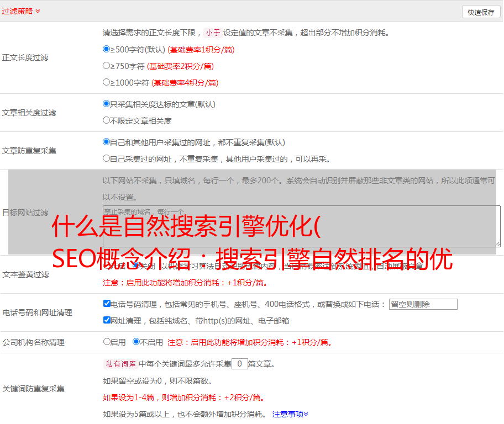Expand the 注意事项 notes link
Viewport: 504px width, 424px height.
(290, 414)
